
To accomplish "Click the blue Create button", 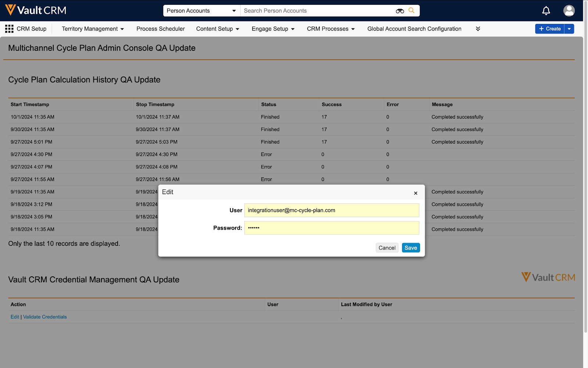I will [550, 29].
